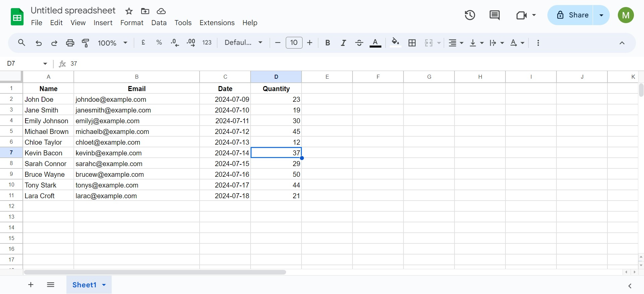This screenshot has width=644, height=294.
Task: Click the 123 more formats button
Action: (x=207, y=43)
